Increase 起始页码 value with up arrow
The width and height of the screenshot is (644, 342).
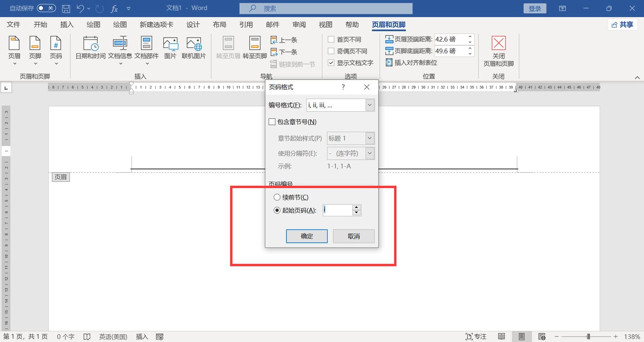tap(357, 207)
